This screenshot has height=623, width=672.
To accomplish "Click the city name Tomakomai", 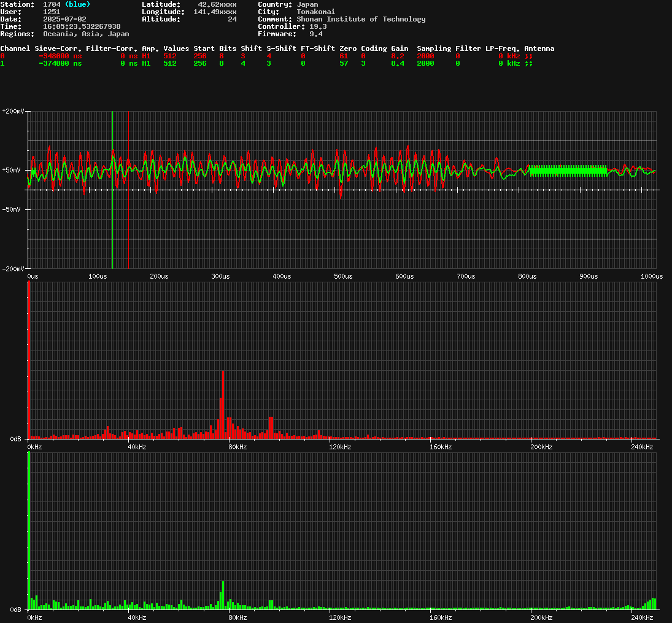I will (x=316, y=12).
